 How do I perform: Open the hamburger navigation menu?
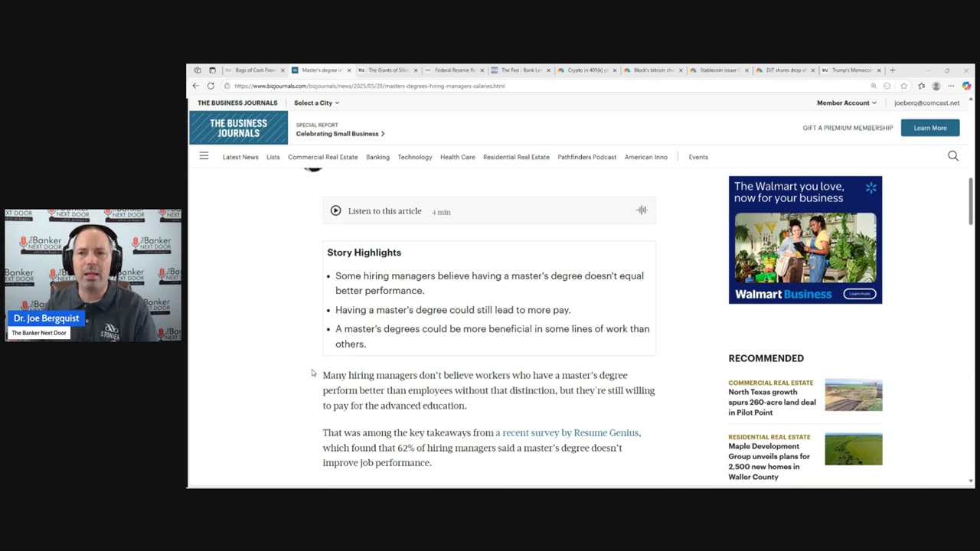pyautogui.click(x=204, y=156)
